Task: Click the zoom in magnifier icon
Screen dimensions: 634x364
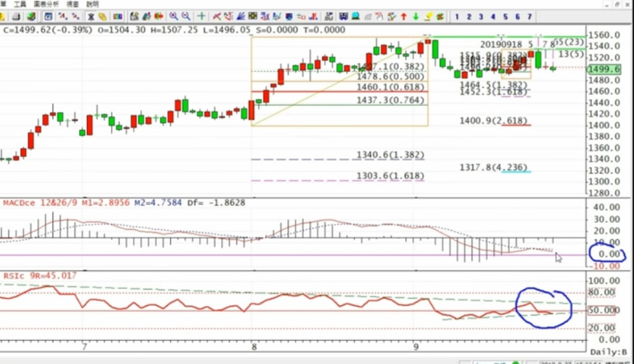Action: point(173,17)
